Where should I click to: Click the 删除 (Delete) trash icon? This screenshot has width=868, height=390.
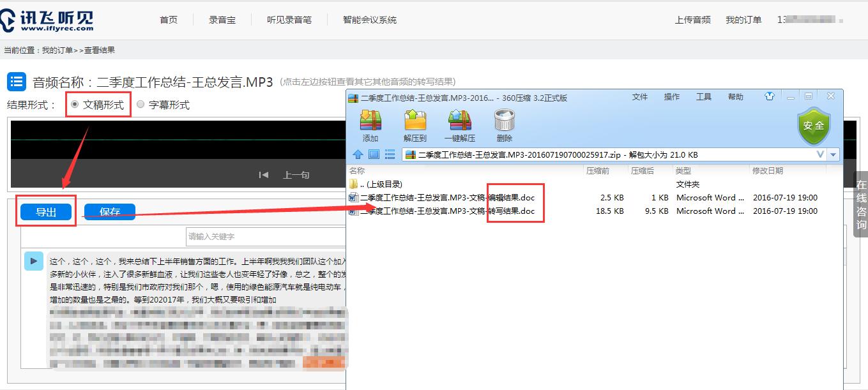tap(504, 123)
